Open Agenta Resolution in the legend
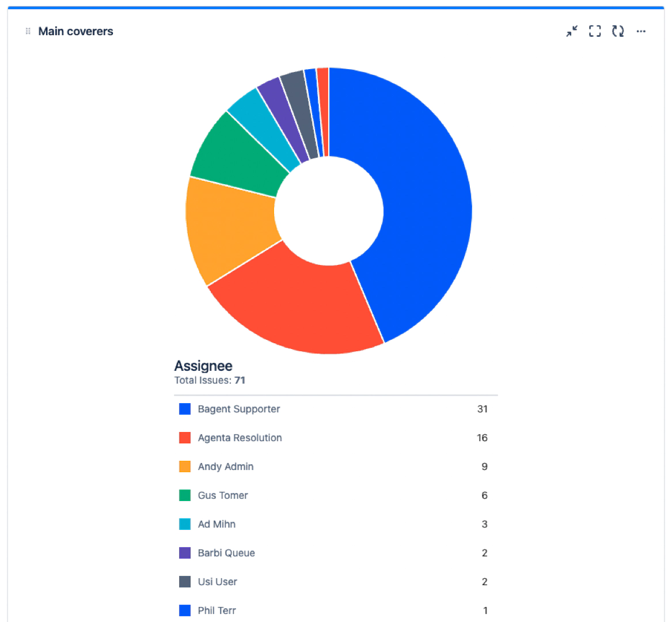 click(x=240, y=438)
